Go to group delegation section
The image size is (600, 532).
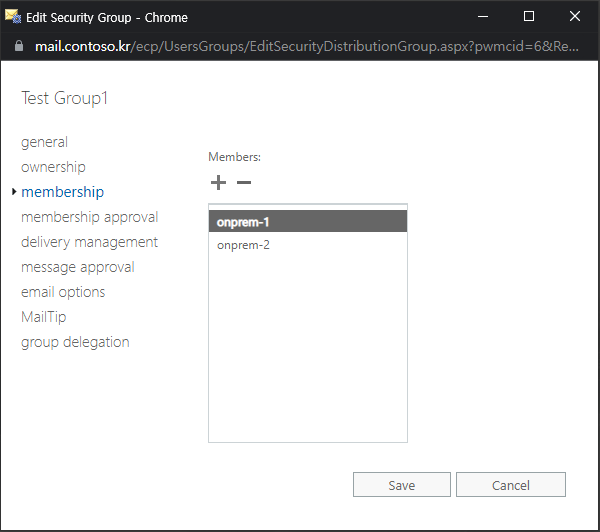point(75,342)
